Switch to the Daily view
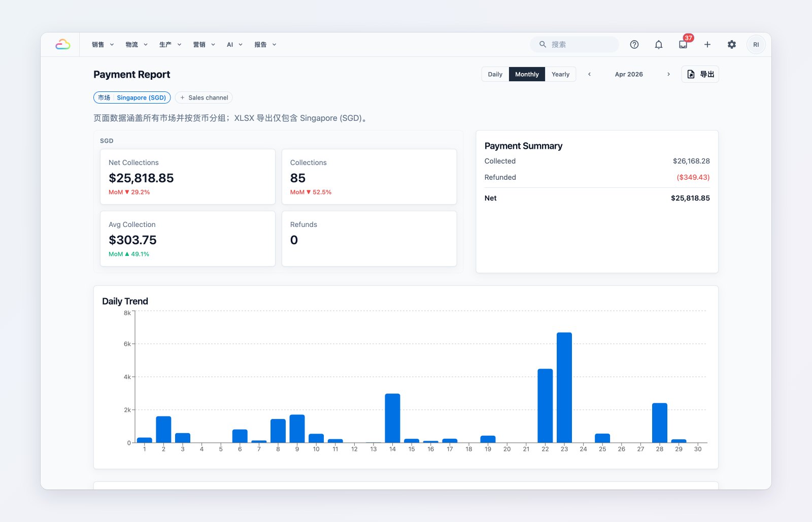The height and width of the screenshot is (522, 812). point(495,74)
